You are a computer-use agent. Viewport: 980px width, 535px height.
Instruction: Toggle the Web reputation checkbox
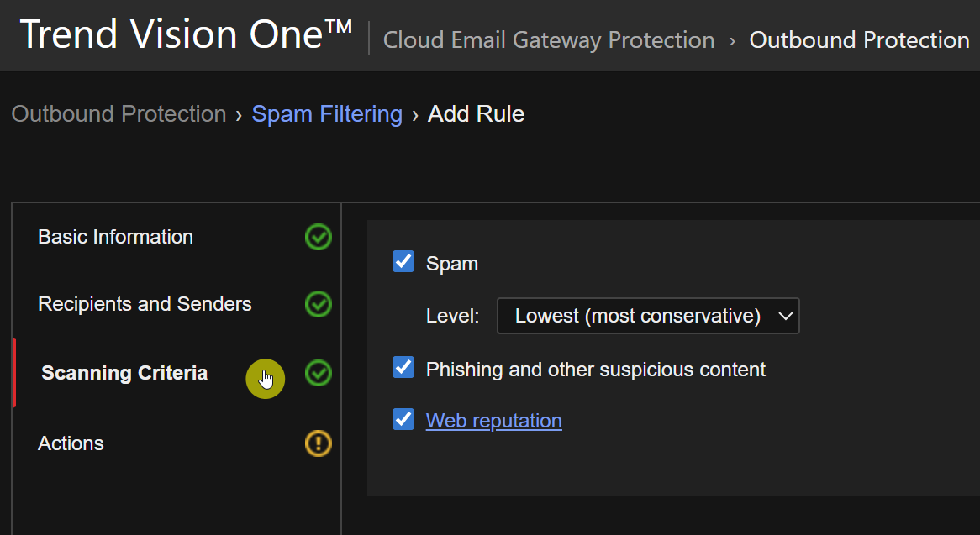[x=403, y=419]
